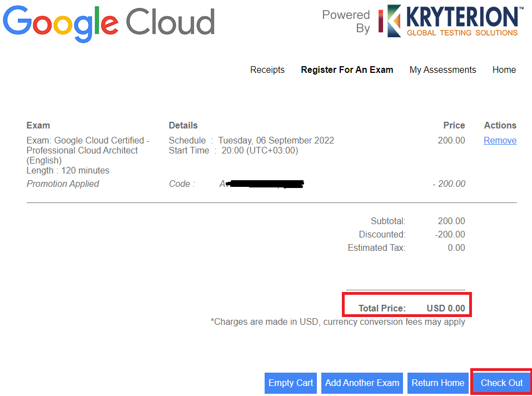Select Register For An Exam tab

point(347,70)
